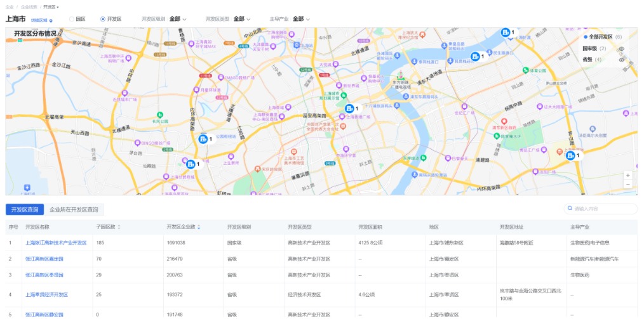
Task: Toggle visibility of 国家级 zones on map
Action: click(621, 48)
